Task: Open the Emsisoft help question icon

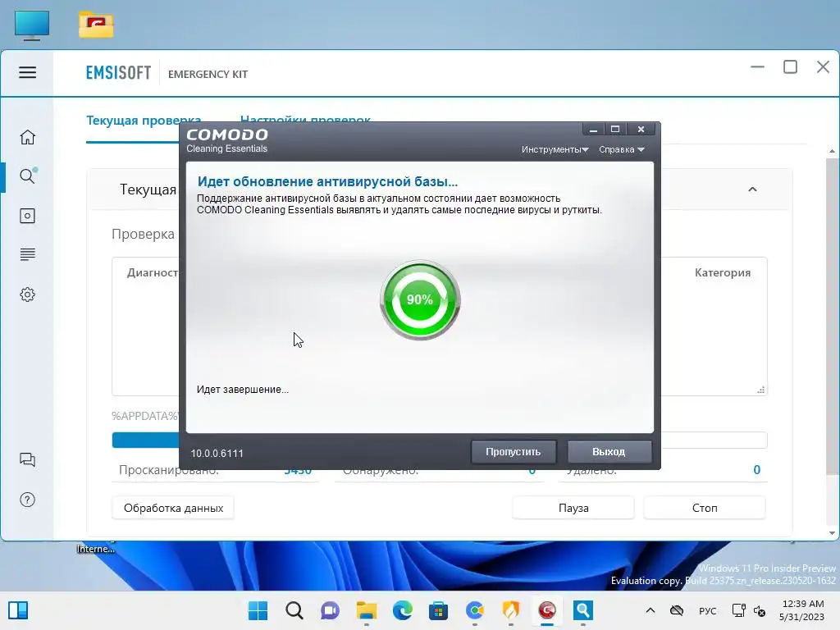Action: pos(27,500)
